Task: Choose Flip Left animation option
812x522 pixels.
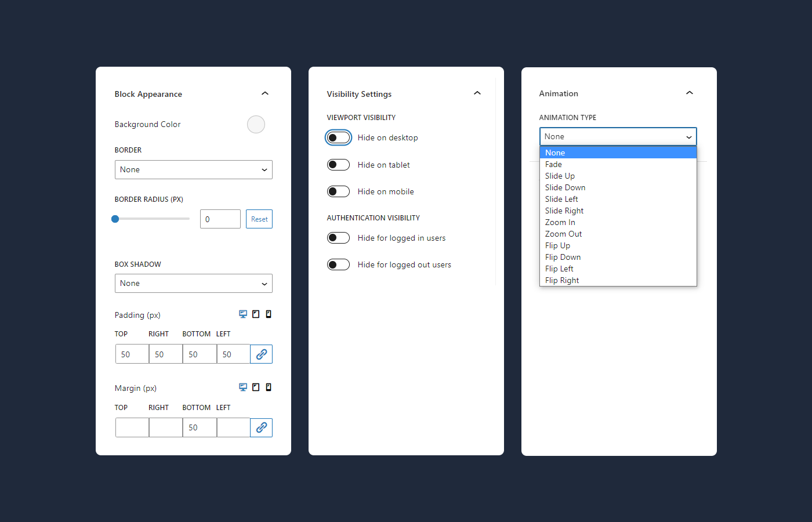Action: point(618,269)
